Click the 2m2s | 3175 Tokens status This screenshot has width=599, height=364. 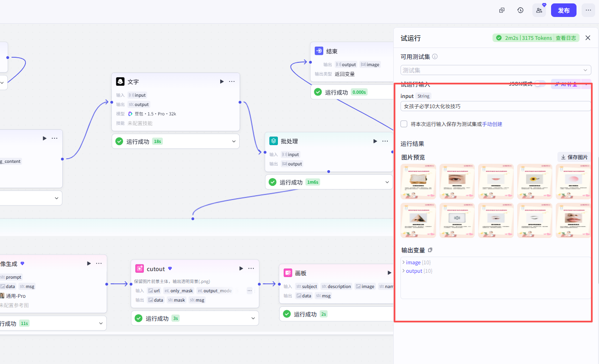(x=528, y=38)
